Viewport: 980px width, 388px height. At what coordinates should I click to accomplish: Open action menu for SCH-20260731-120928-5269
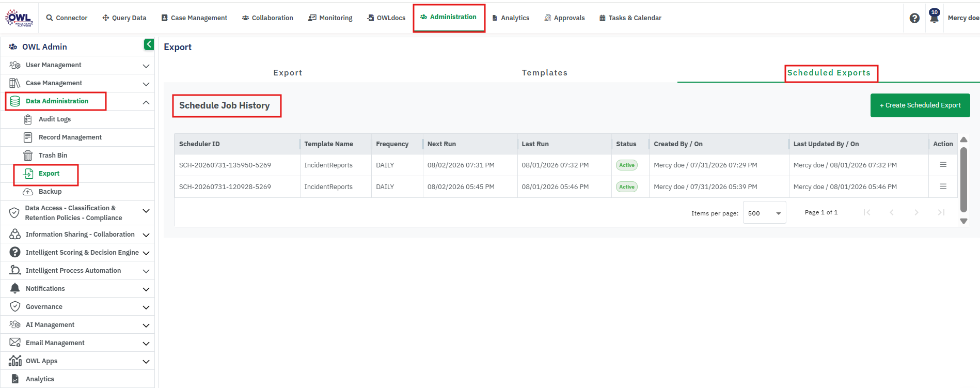tap(943, 187)
